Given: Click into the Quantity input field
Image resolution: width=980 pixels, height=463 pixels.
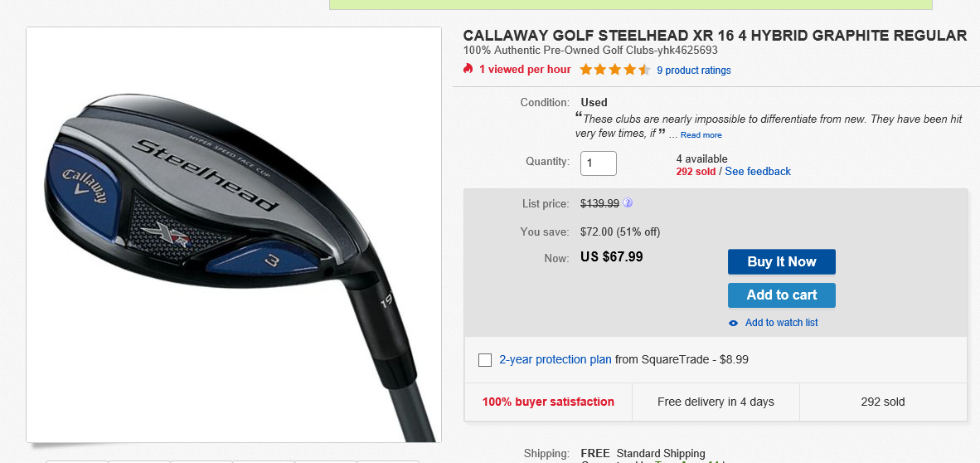Looking at the screenshot, I should pos(598,163).
